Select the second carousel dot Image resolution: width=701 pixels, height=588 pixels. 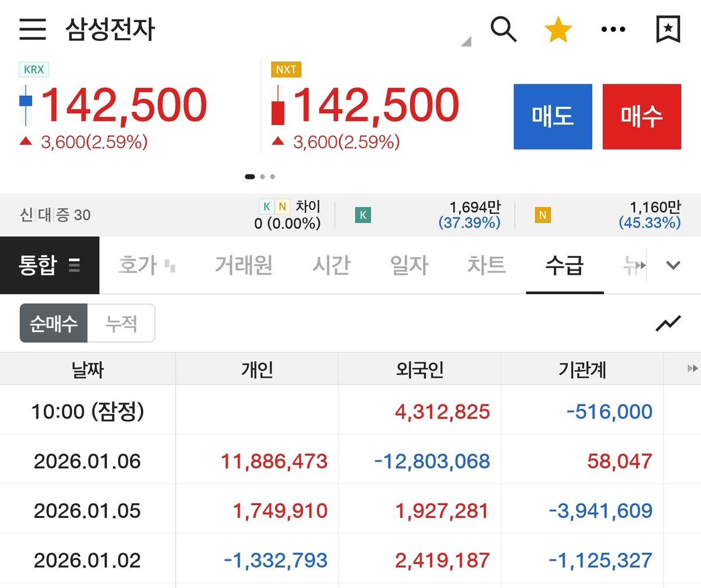(262, 176)
